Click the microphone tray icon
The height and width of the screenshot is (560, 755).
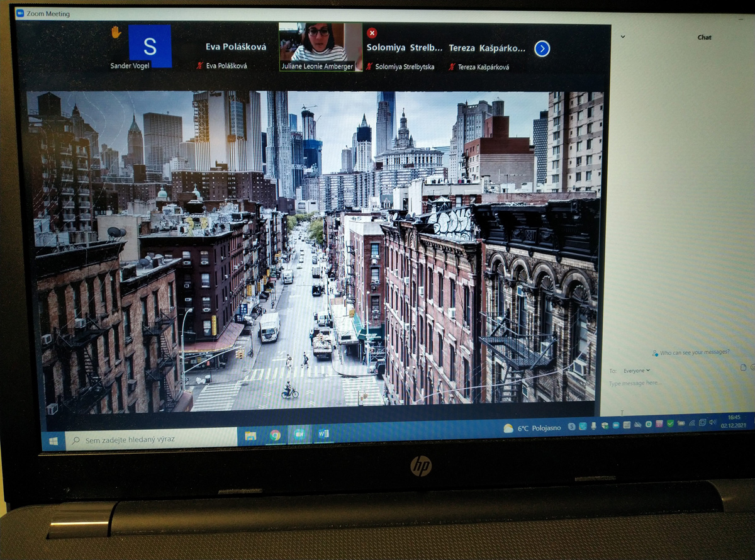coord(593,425)
